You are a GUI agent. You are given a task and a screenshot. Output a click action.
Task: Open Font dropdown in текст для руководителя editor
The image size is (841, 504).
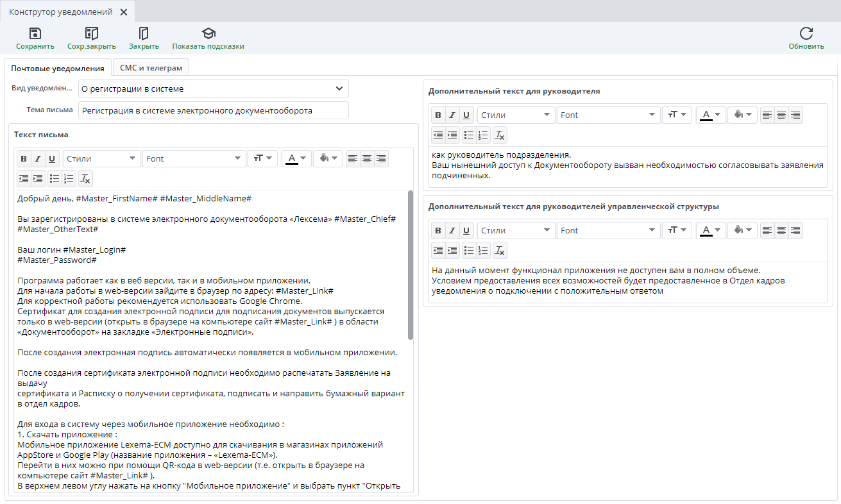(609, 115)
